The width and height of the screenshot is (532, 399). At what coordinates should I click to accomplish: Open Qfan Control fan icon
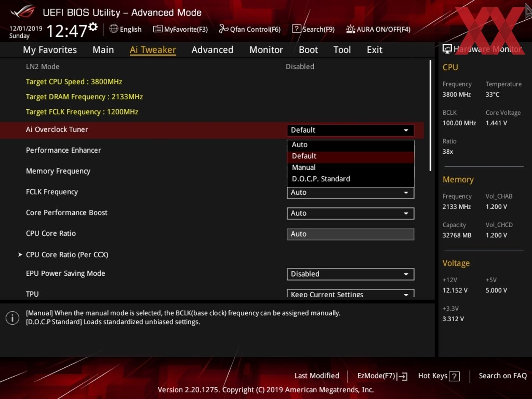point(223,29)
